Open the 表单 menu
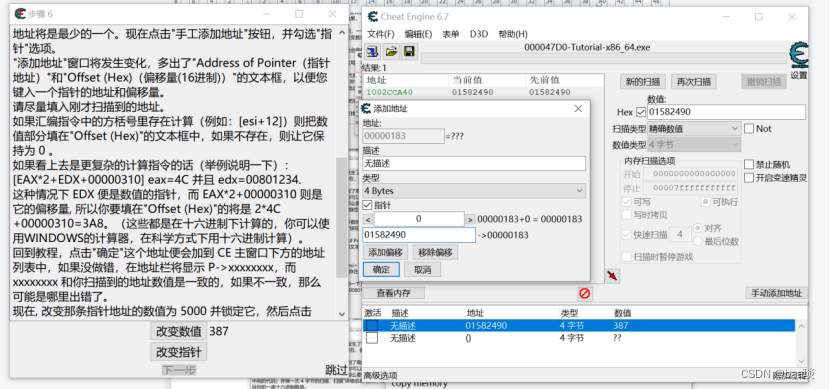 (x=450, y=34)
